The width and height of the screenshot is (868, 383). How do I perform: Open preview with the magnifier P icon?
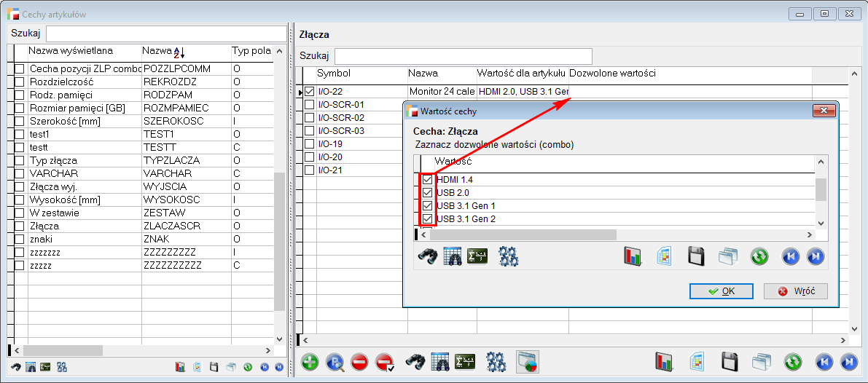tap(335, 363)
